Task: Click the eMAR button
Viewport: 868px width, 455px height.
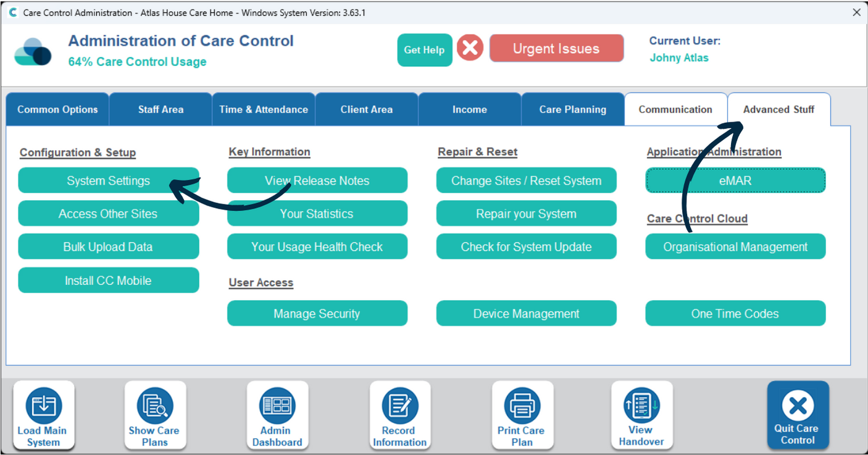Action: tap(735, 181)
